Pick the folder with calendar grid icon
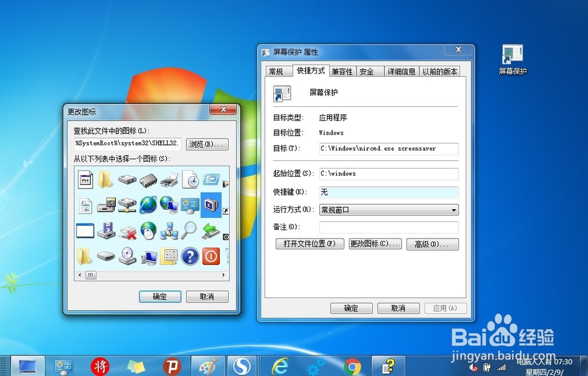The width and height of the screenshot is (588, 376). point(169,256)
